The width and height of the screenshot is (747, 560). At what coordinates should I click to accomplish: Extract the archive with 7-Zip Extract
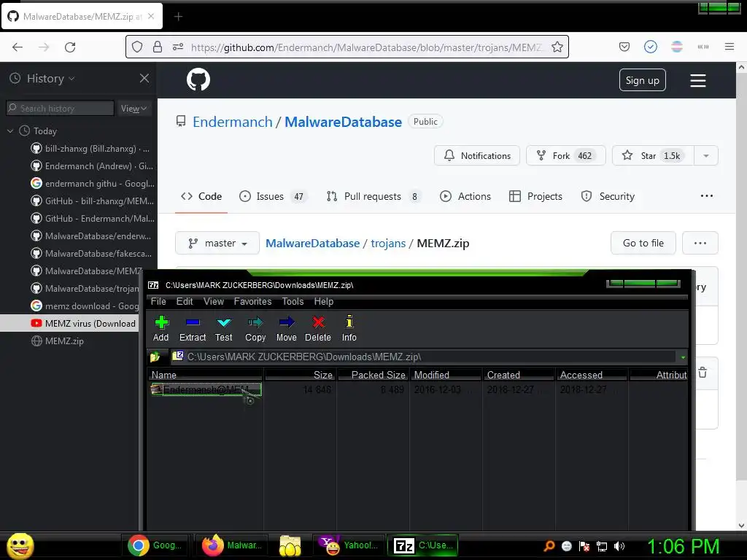(x=193, y=329)
